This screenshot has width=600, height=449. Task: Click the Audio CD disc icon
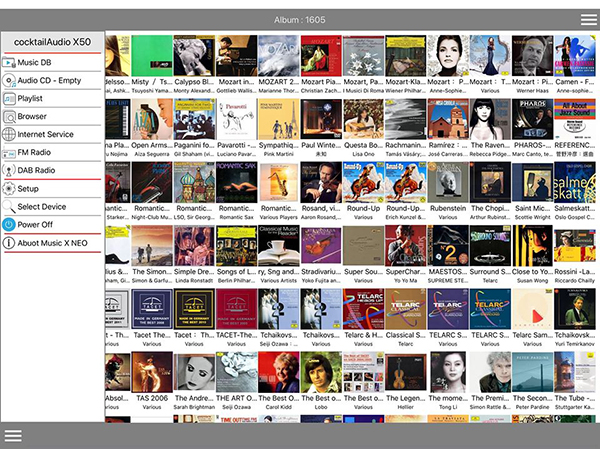8,80
